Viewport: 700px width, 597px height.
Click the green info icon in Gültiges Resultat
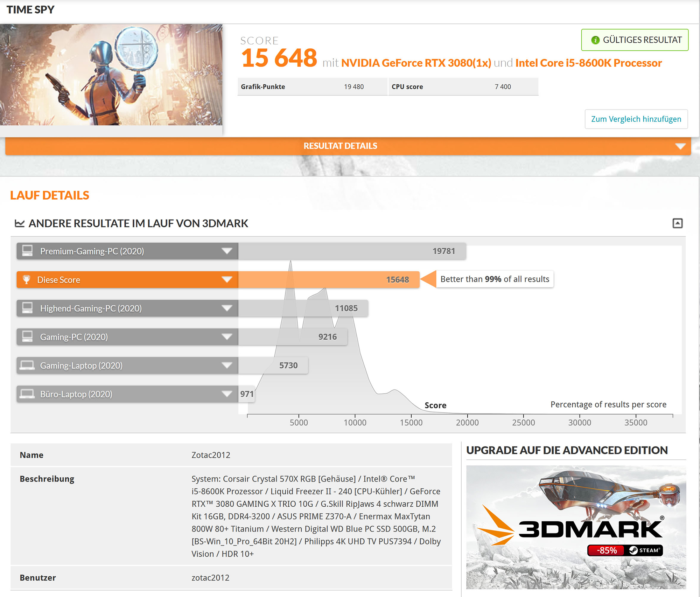pos(595,40)
